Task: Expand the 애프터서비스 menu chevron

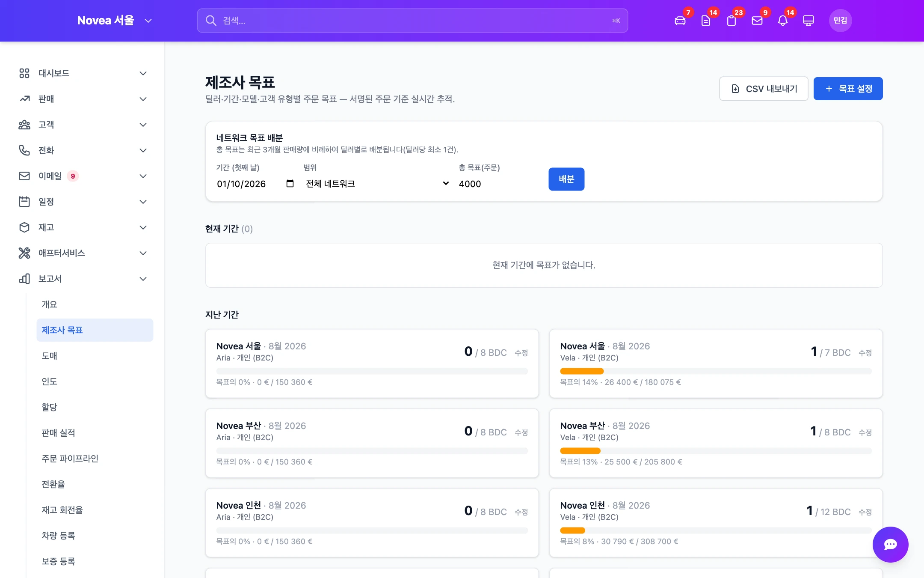Action: [x=143, y=253]
